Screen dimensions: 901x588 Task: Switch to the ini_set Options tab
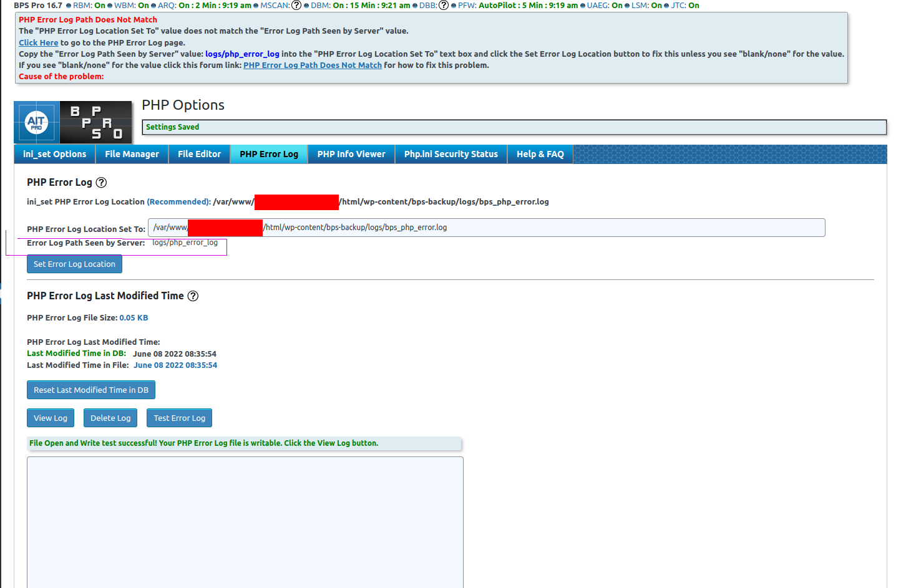(54, 154)
